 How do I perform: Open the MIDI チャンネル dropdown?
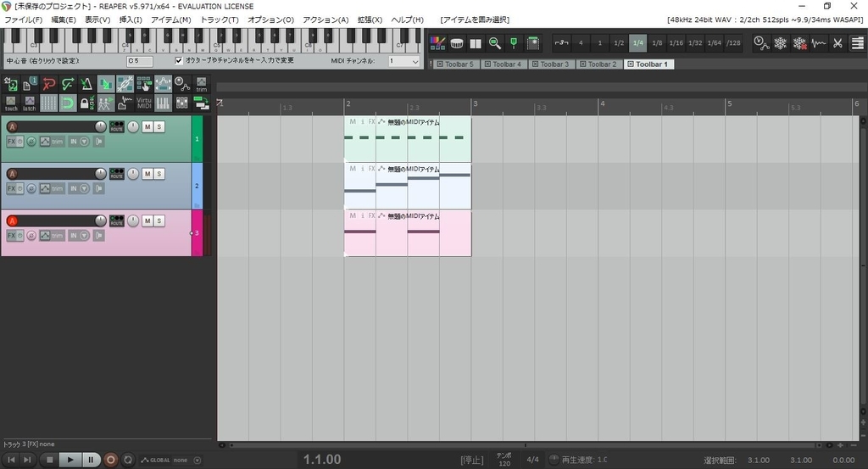[403, 61]
